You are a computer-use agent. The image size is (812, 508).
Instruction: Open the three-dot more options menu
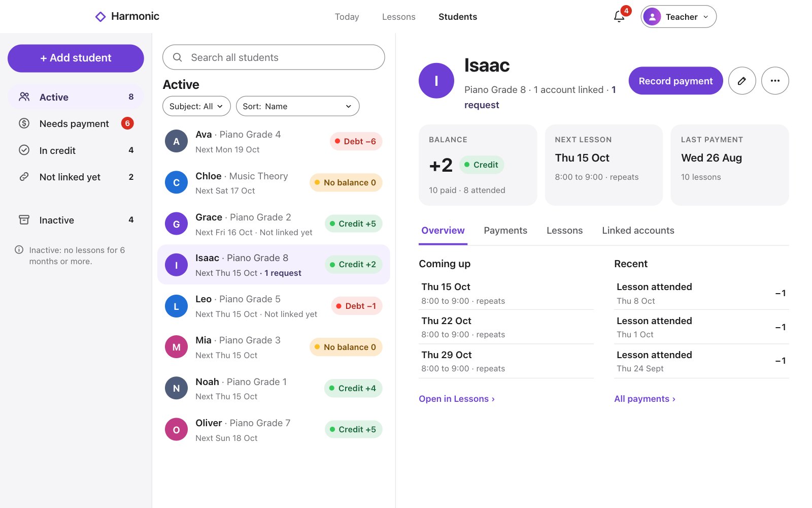click(775, 81)
